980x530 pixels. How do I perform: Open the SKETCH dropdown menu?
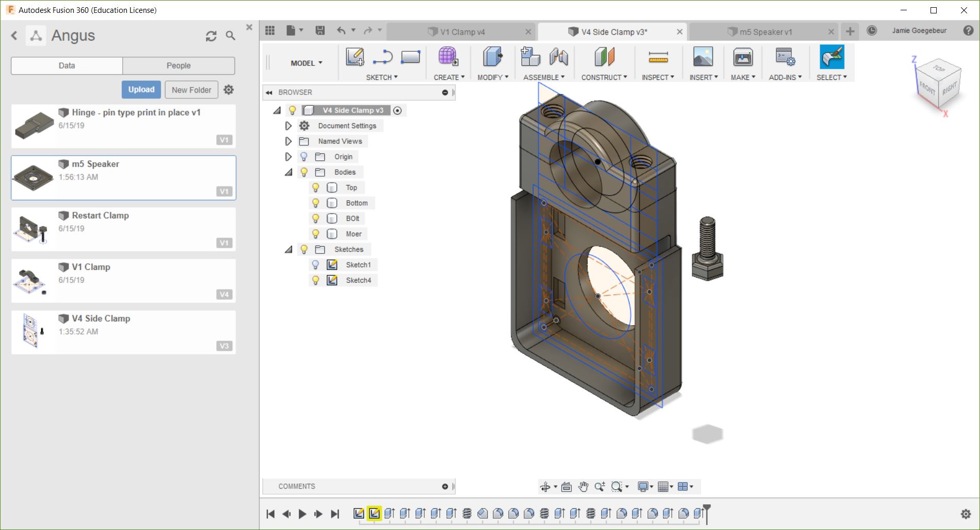pos(381,77)
